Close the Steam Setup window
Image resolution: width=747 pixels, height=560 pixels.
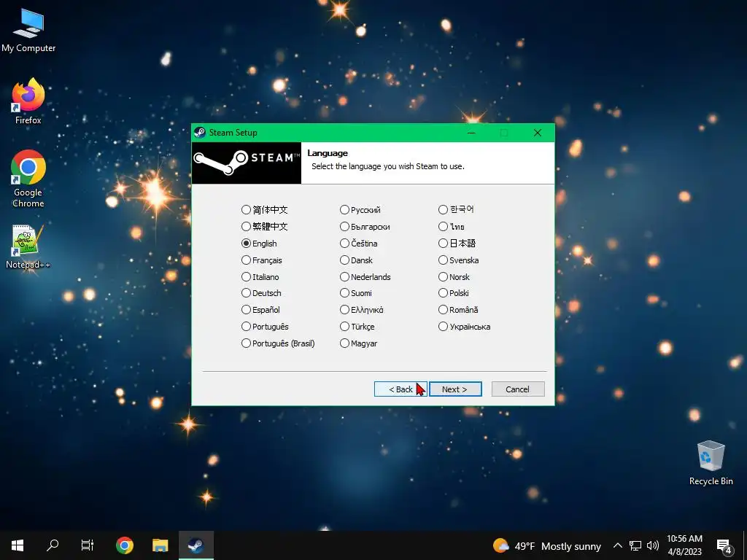(x=538, y=133)
